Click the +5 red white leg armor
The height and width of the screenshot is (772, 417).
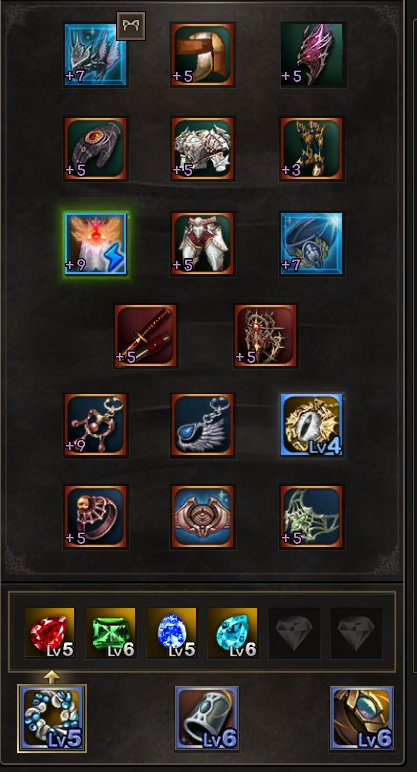point(202,244)
